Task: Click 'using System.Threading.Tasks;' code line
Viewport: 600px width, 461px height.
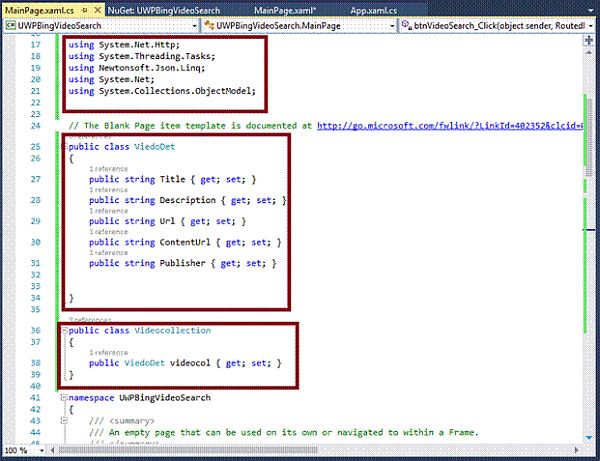Action: [142, 56]
